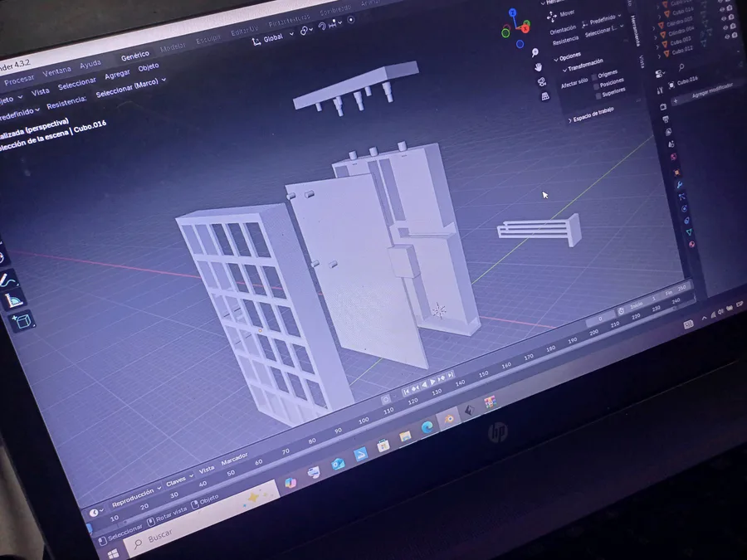Collapse the Opciones panel
Viewport: 747px width, 560px height.
click(x=568, y=56)
